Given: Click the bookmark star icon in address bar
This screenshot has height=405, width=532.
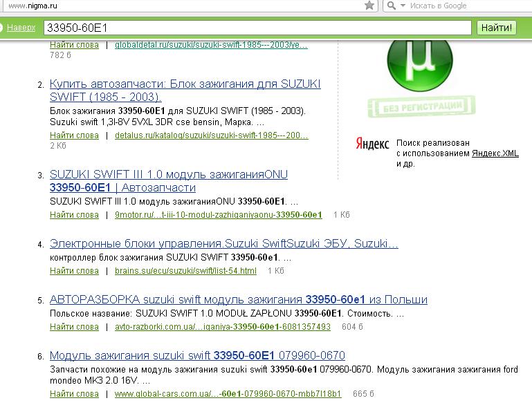Looking at the screenshot, I should tap(369, 6).
